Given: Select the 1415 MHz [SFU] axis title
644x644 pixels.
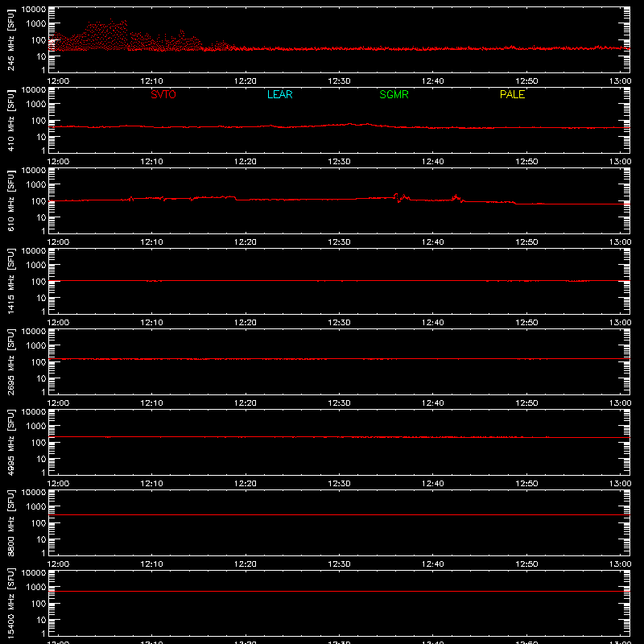Looking at the screenshot, I should click(x=10, y=281).
